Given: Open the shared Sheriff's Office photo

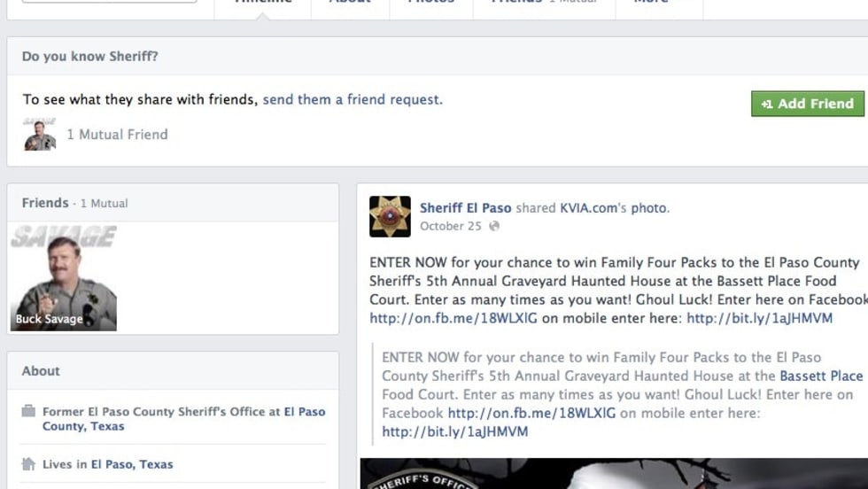Looking at the screenshot, I should coord(614,473).
